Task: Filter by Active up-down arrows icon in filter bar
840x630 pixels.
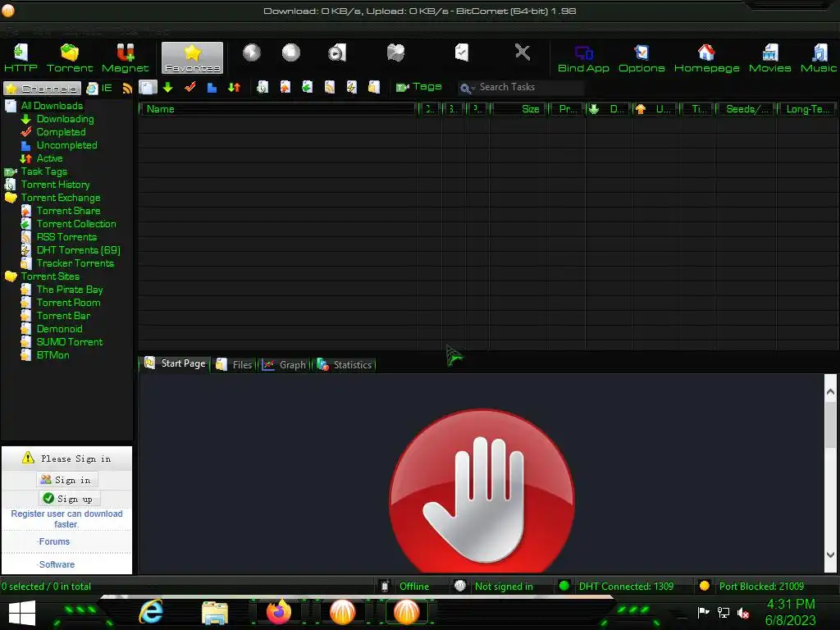Action: click(x=234, y=87)
